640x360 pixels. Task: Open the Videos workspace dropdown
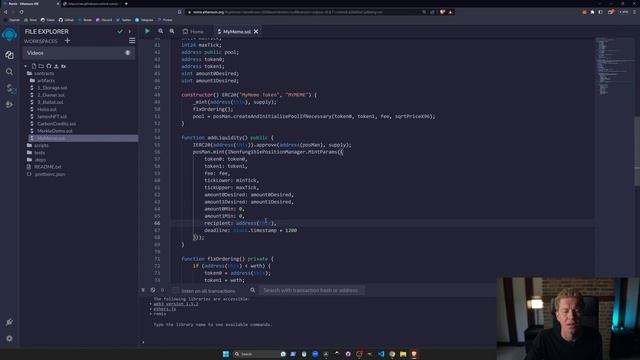(x=78, y=53)
